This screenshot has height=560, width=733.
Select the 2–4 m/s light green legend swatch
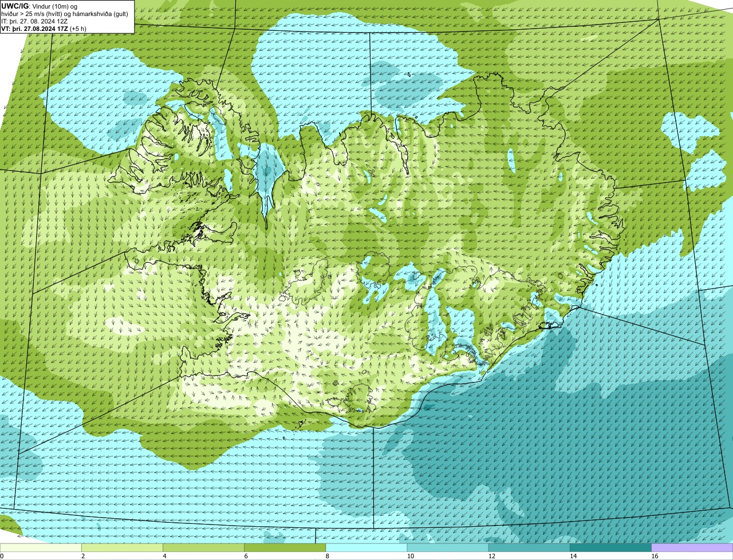click(x=123, y=547)
